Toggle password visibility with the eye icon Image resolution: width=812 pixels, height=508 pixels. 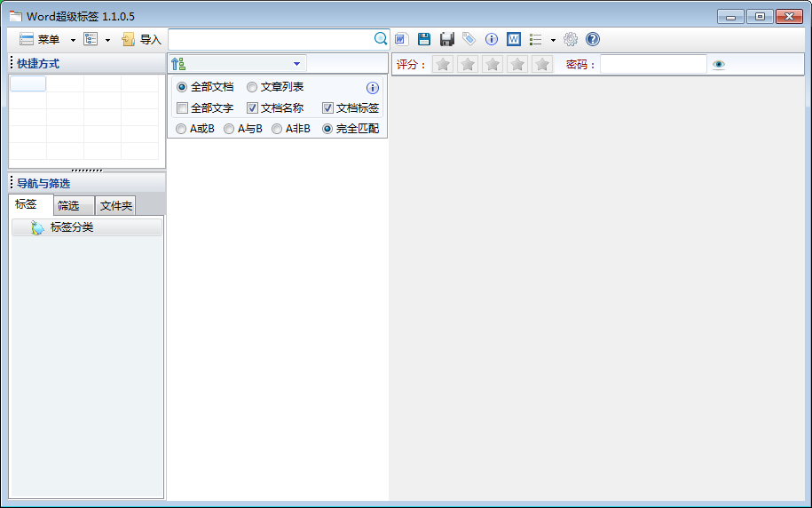pos(719,64)
